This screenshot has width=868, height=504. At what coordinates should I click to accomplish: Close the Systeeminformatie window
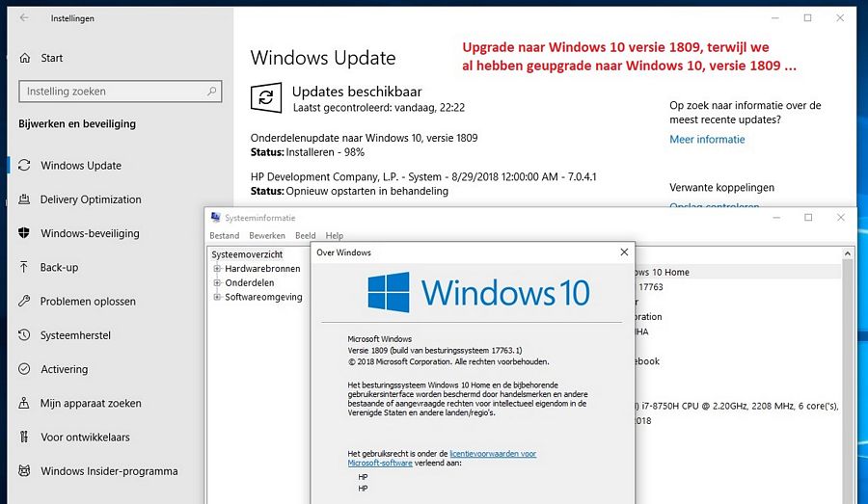coord(840,218)
